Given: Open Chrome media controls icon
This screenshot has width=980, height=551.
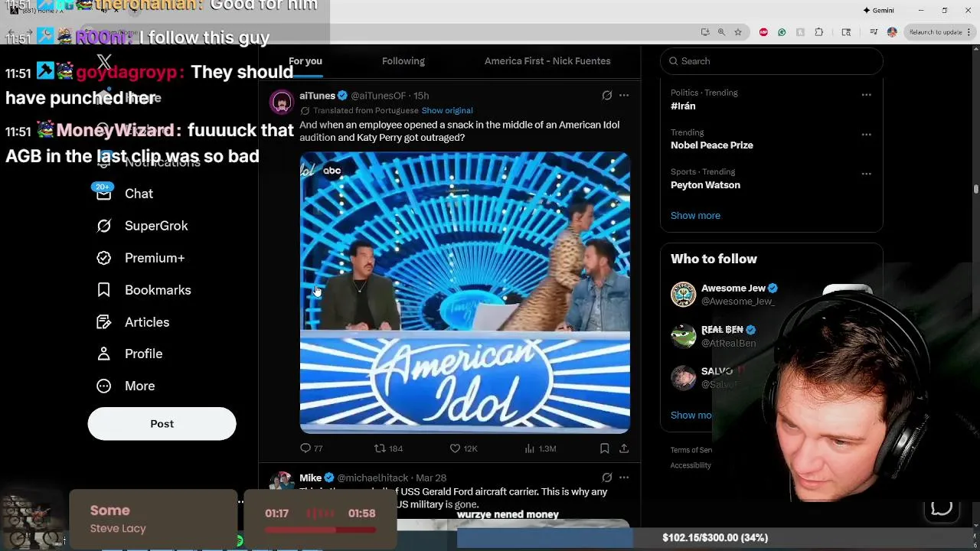Looking at the screenshot, I should (874, 32).
